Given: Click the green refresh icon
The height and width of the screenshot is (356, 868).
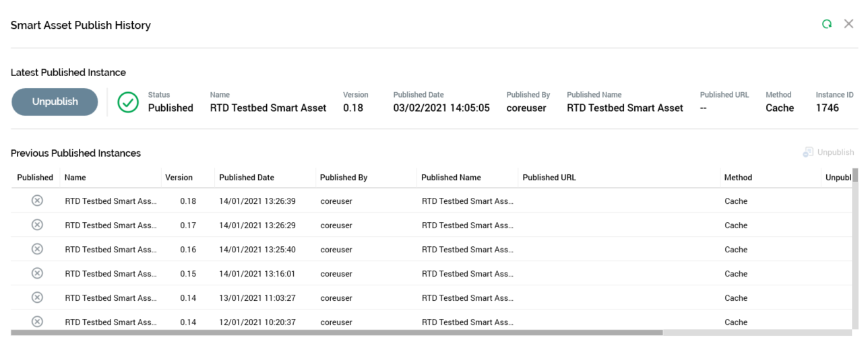Looking at the screenshot, I should [826, 24].
